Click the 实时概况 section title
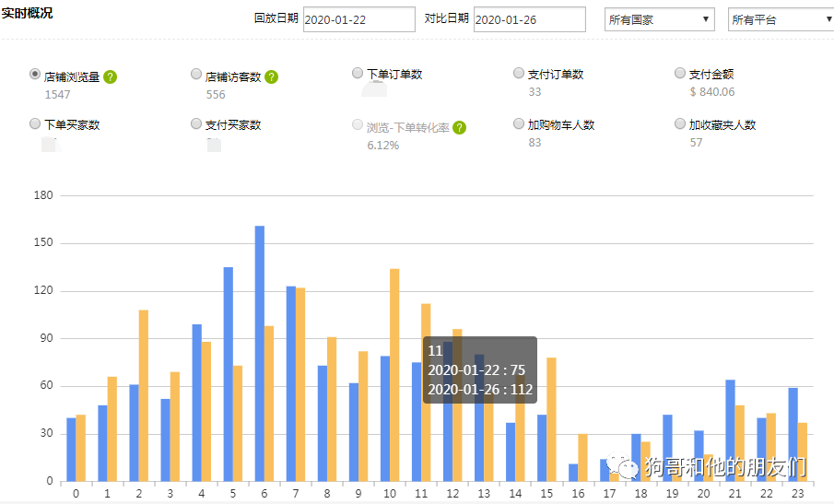834x504 pixels. (x=27, y=13)
